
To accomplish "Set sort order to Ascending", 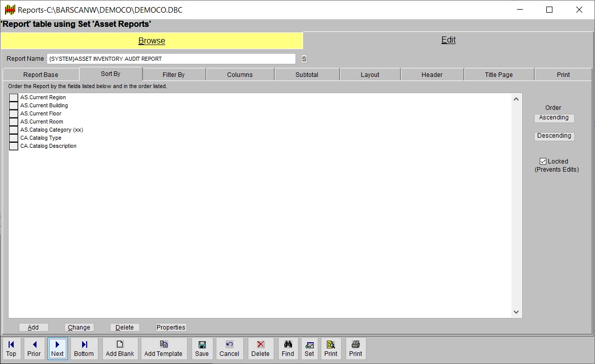I will (554, 118).
